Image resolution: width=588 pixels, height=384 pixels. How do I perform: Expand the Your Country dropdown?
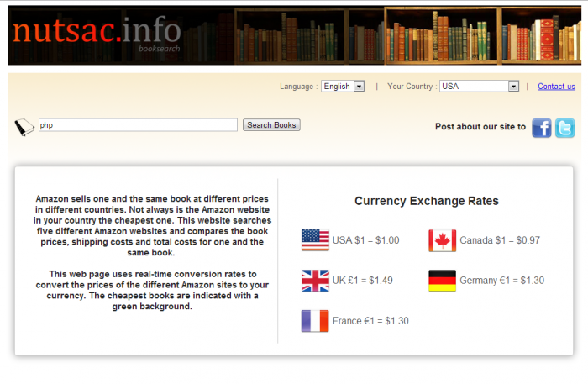pyautogui.click(x=480, y=86)
